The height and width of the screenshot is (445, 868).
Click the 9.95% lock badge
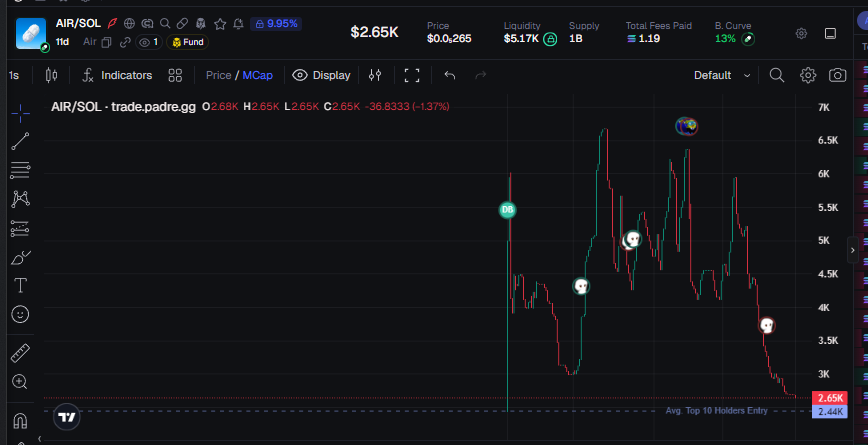(276, 23)
